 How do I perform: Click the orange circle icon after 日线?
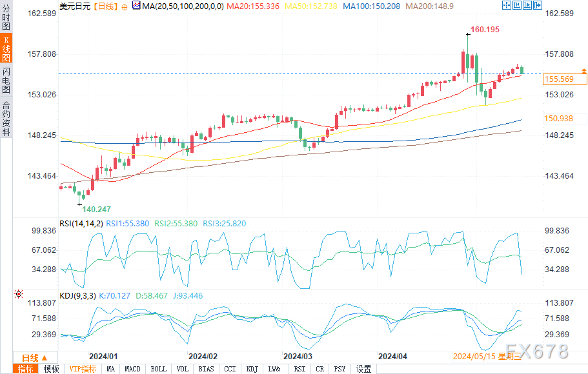click(x=125, y=6)
